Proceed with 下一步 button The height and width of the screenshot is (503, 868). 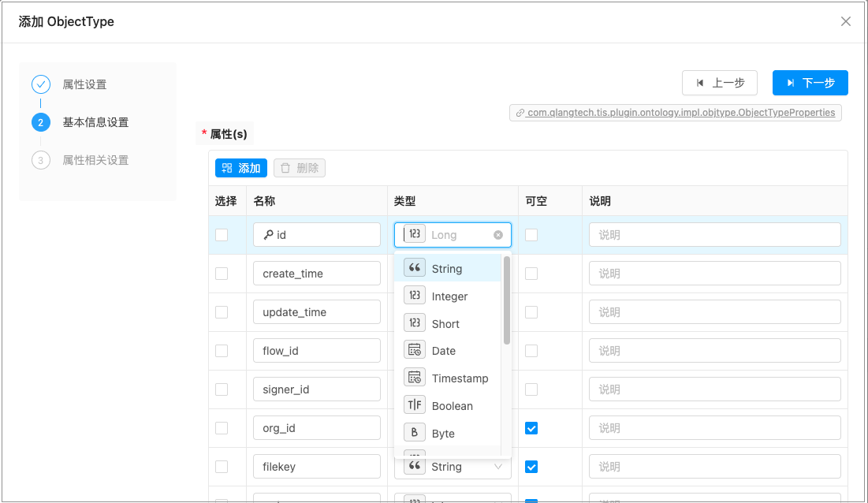coord(810,83)
